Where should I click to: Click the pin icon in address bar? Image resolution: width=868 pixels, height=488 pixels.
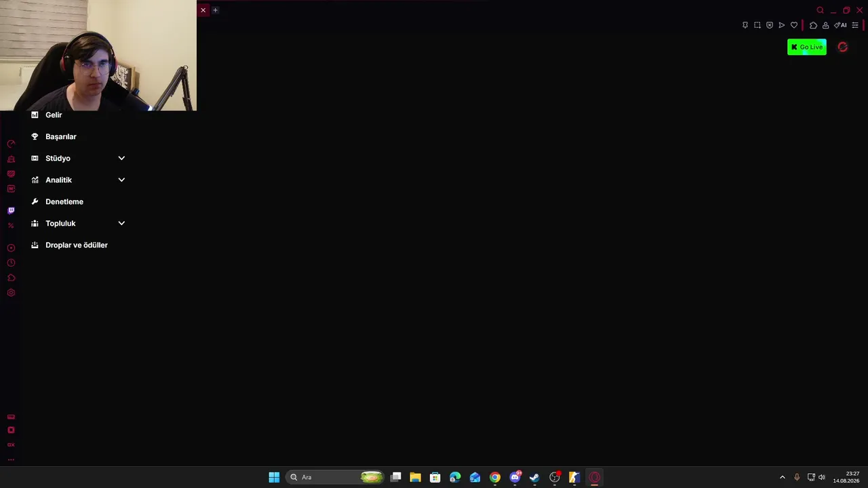click(x=745, y=25)
